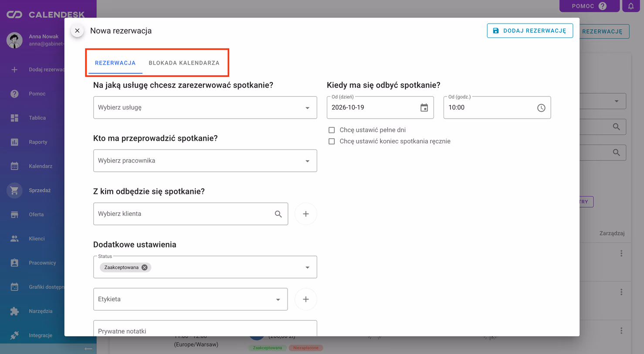Screen dimensions: 644x354
Task: Open Narzędzia puzzle icon in sidebar
Action: pos(14,311)
